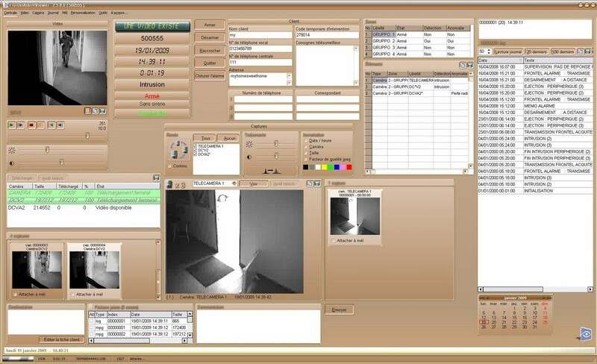Viewport: 597px width, 364px height.
Task: Click the save icon in the download list panel
Action: tap(156, 178)
